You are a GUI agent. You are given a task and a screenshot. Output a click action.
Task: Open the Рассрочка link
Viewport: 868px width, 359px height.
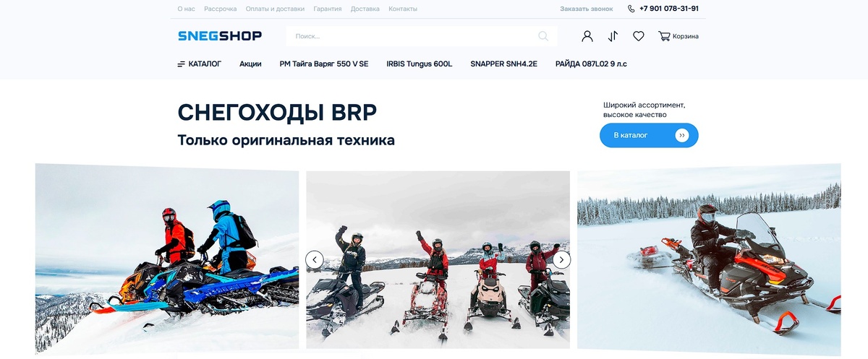[x=221, y=9]
